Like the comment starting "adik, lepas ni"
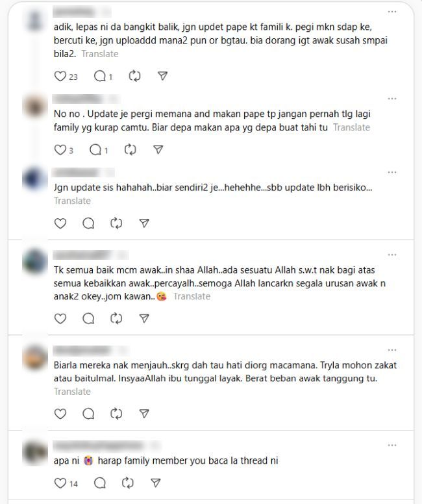The width and height of the screenshot is (422, 504). pyautogui.click(x=60, y=76)
